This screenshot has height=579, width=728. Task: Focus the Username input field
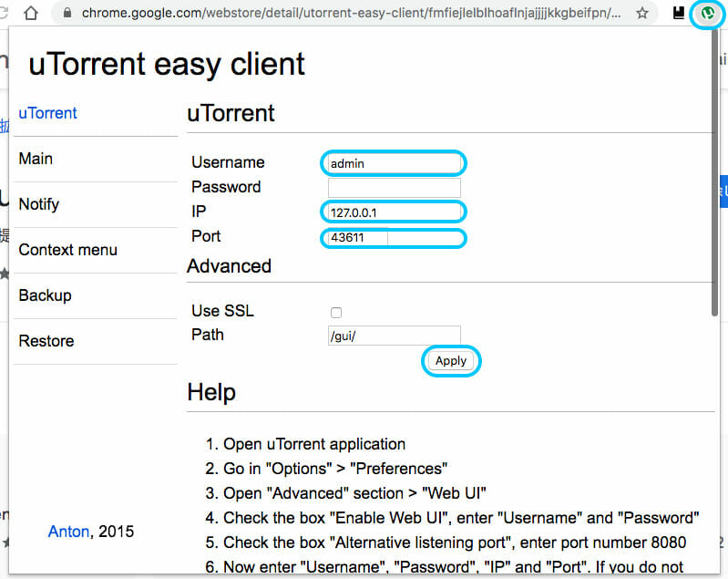pyautogui.click(x=395, y=163)
